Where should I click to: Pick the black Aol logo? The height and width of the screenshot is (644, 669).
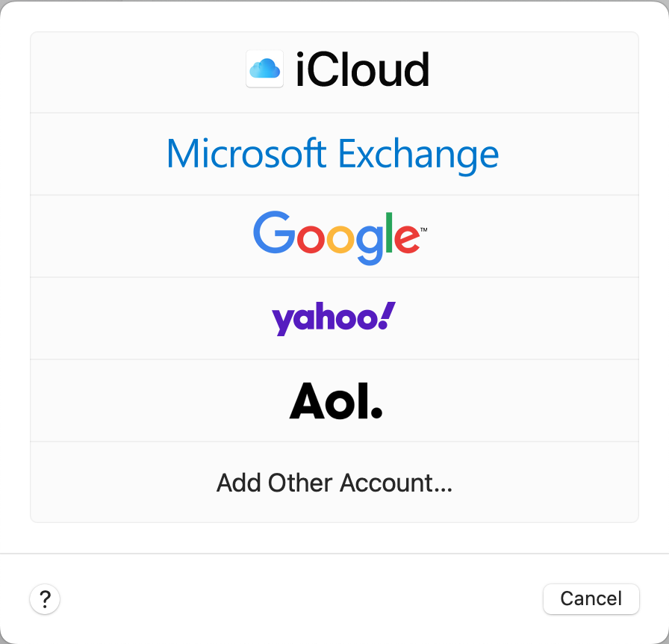[335, 401]
